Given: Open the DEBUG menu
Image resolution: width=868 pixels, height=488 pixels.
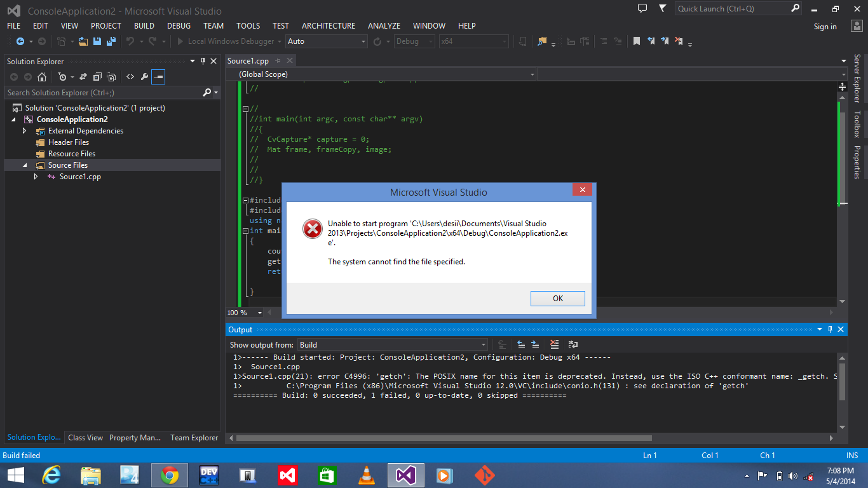Looking at the screenshot, I should pyautogui.click(x=179, y=26).
